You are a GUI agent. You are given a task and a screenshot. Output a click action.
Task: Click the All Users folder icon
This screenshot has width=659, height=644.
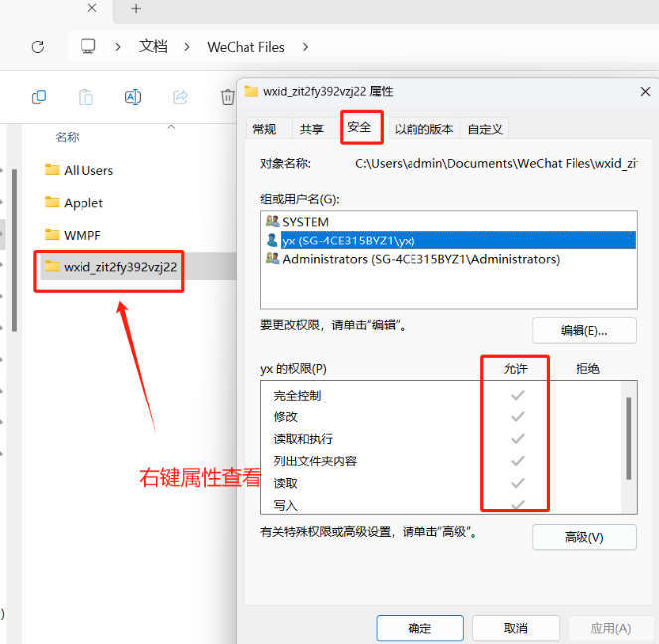point(52,169)
